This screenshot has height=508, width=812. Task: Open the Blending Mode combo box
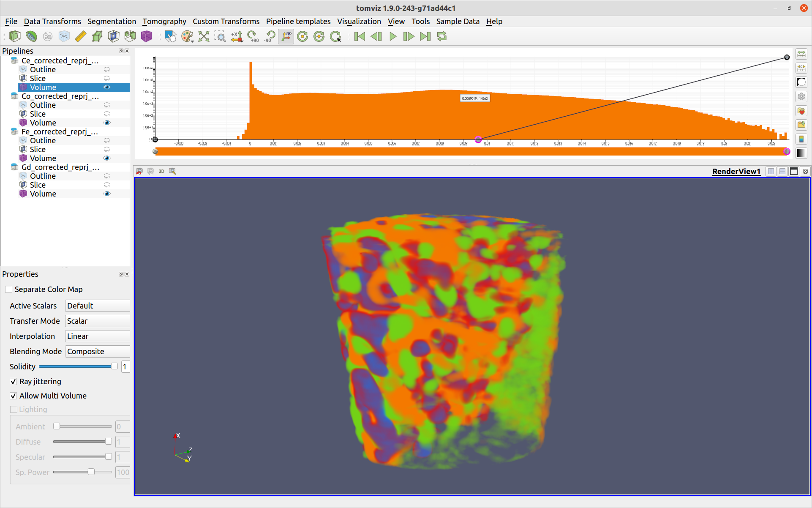pyautogui.click(x=98, y=352)
